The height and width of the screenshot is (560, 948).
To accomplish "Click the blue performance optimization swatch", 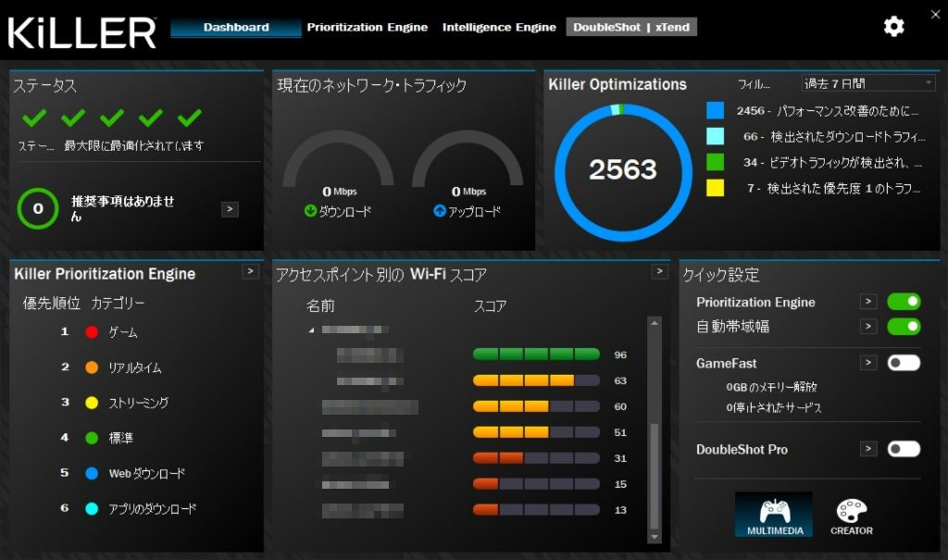I will click(x=715, y=110).
